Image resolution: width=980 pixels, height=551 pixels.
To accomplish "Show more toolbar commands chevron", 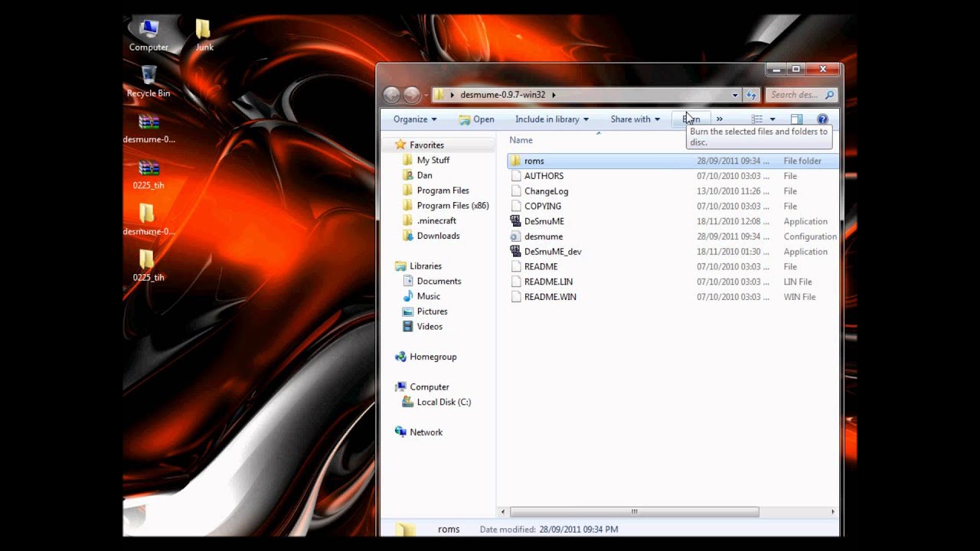I will 719,119.
